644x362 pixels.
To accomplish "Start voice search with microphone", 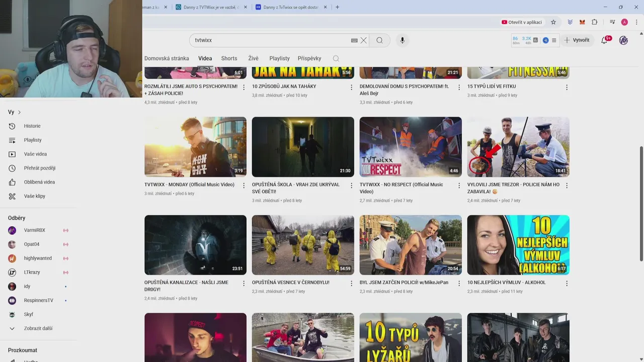I will [402, 40].
